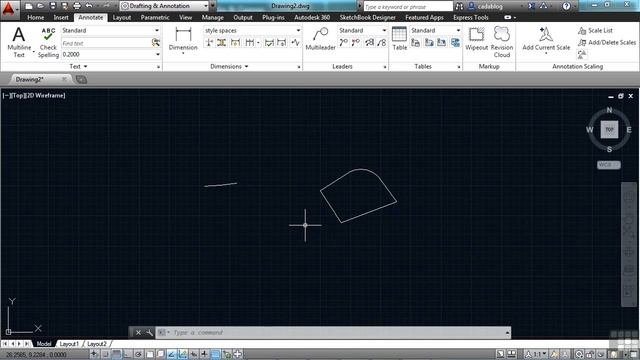Toggle Snap Mode in status bar
The height and width of the screenshot is (360, 640).
pos(105,354)
